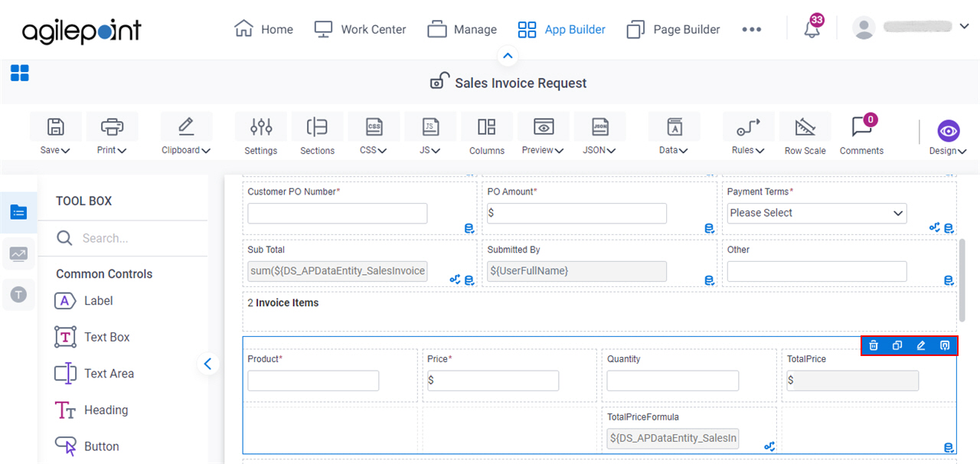The image size is (980, 464).
Task: Select the Label control
Action: 84,301
